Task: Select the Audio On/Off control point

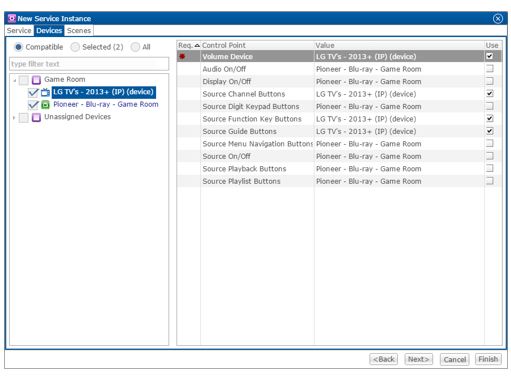Action: click(x=224, y=69)
